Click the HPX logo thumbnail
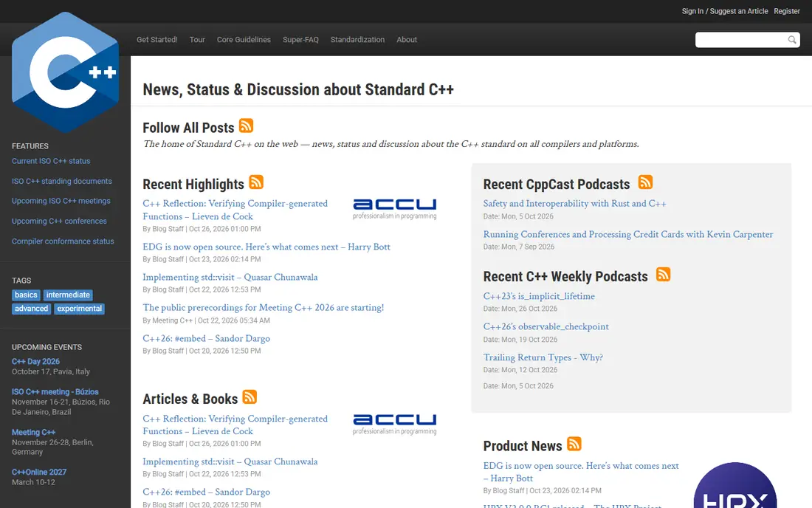 734,485
